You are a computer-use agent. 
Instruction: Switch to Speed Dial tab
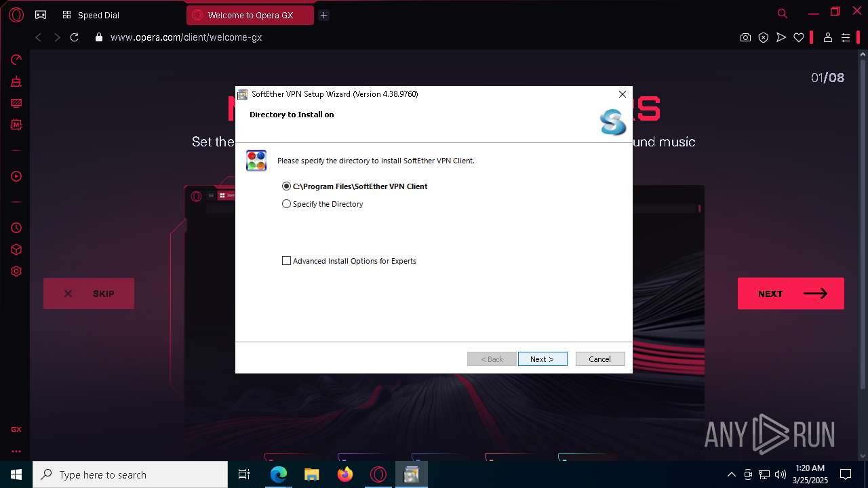click(x=92, y=15)
